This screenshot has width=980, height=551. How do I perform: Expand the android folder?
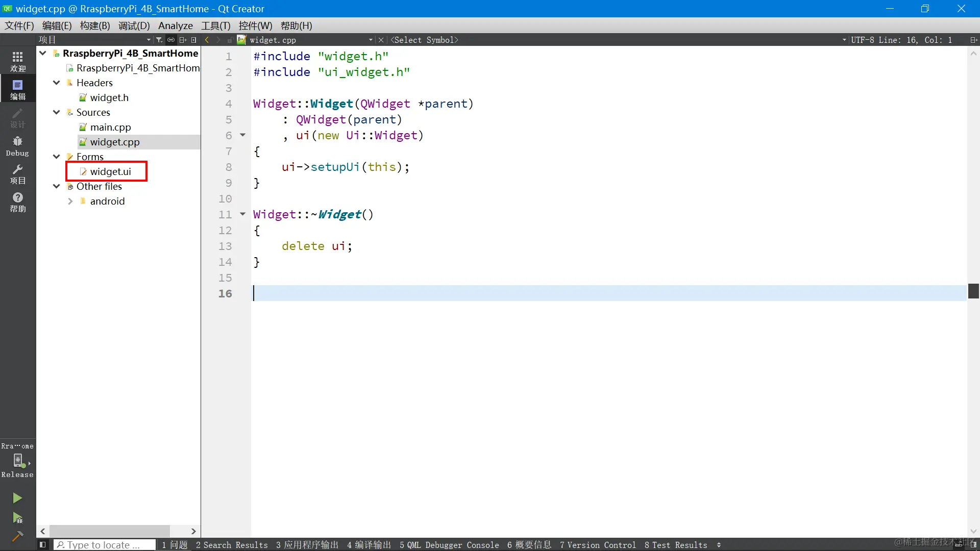click(70, 201)
